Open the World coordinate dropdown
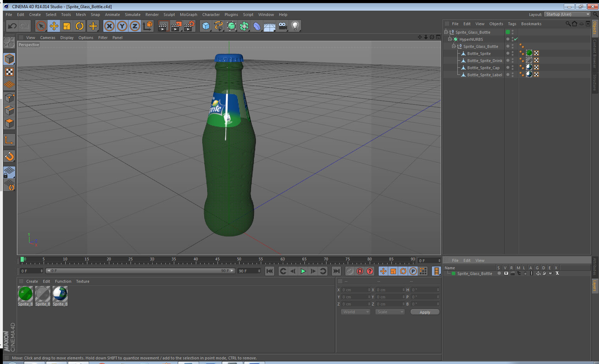The image size is (599, 364). (x=356, y=312)
